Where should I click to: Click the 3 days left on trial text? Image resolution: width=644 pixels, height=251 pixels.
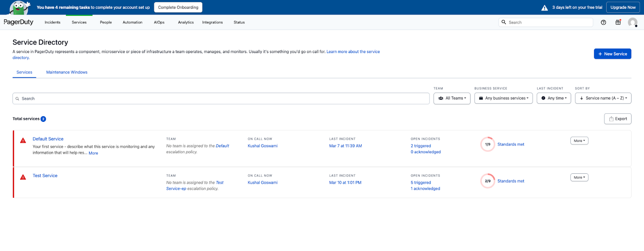577,7
